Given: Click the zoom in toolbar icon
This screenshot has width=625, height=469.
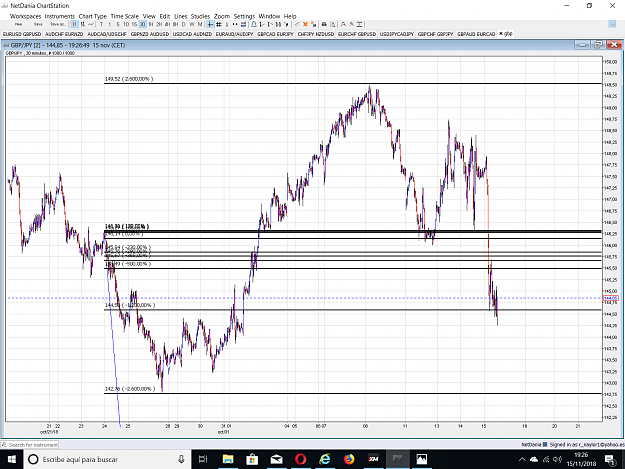Looking at the screenshot, I should [x=343, y=24].
